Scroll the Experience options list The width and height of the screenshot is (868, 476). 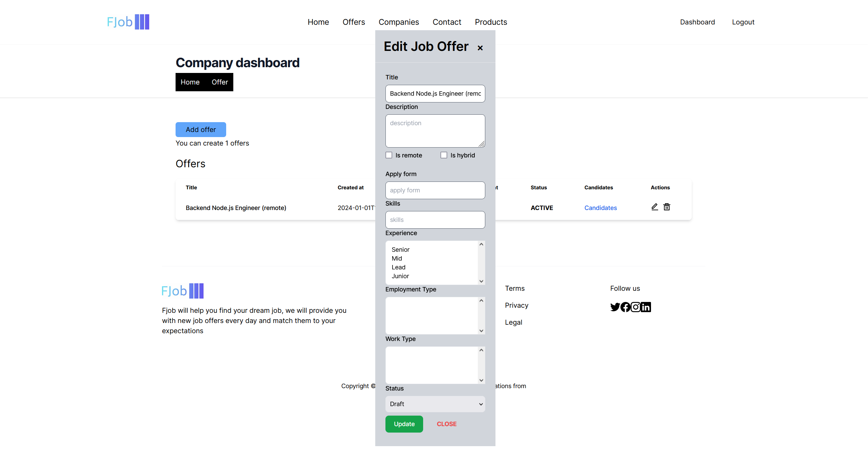pyautogui.click(x=482, y=281)
